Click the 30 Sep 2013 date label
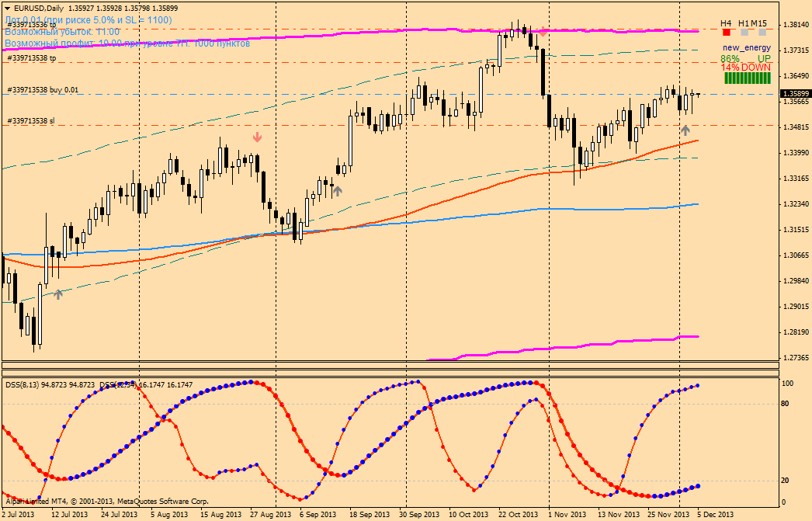This screenshot has height=521, width=812. [418, 514]
